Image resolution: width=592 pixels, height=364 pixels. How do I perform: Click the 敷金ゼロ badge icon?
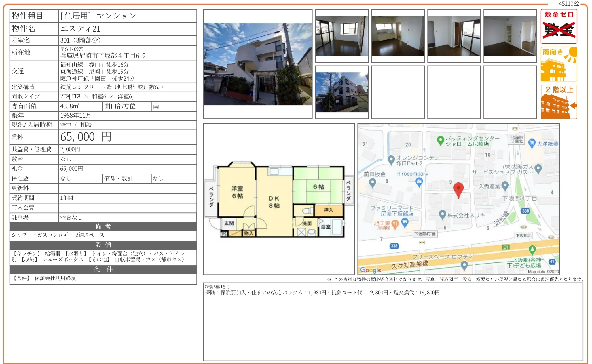[559, 26]
